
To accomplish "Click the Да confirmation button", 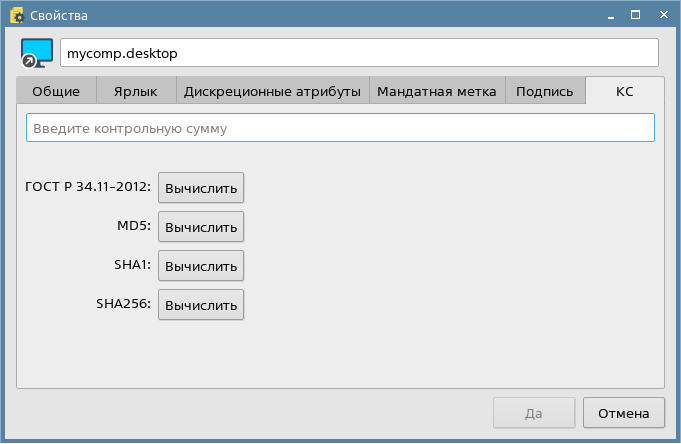I will point(534,412).
